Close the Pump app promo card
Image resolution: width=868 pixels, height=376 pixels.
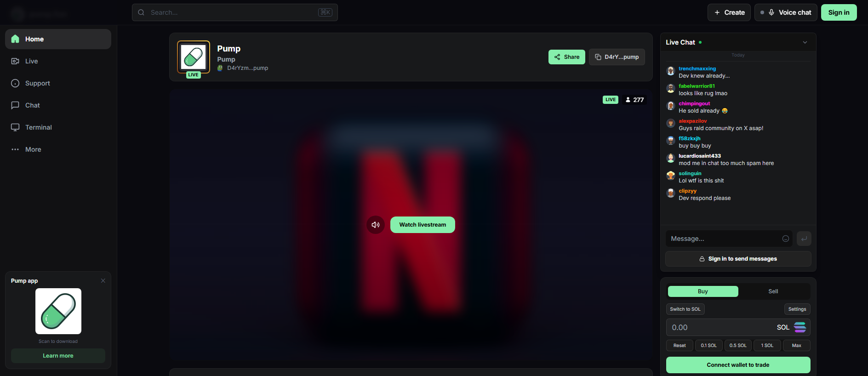[x=103, y=281]
